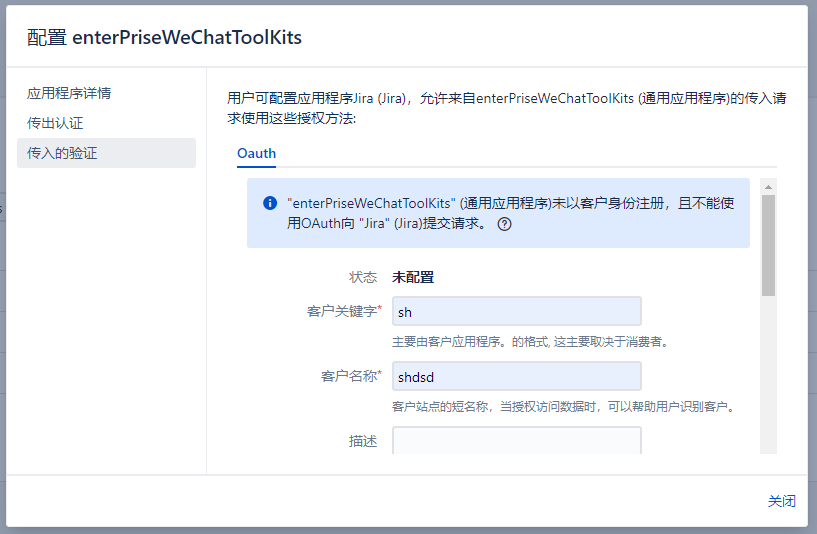The height and width of the screenshot is (534, 817).
Task: Focus the empty 描述 text box
Action: [516, 441]
